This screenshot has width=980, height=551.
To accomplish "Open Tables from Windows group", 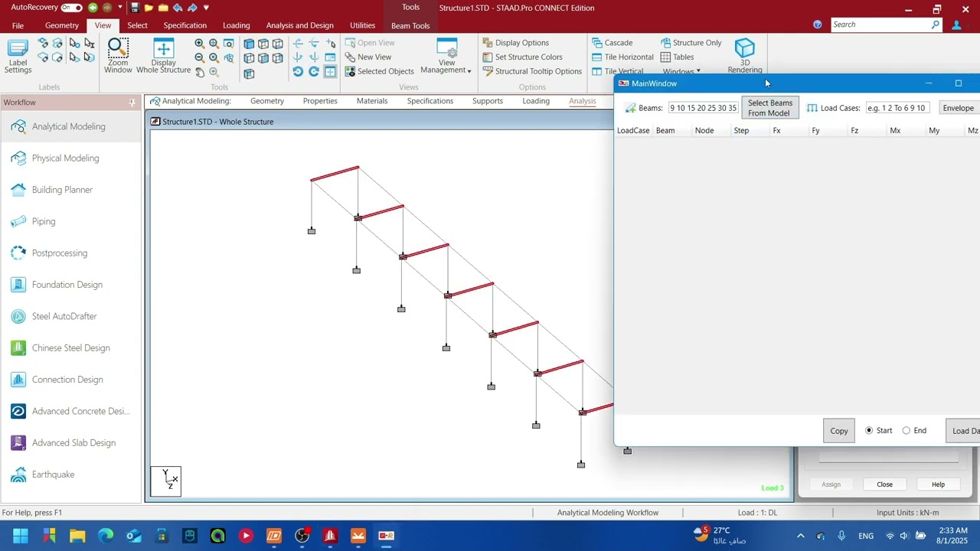I will click(678, 57).
